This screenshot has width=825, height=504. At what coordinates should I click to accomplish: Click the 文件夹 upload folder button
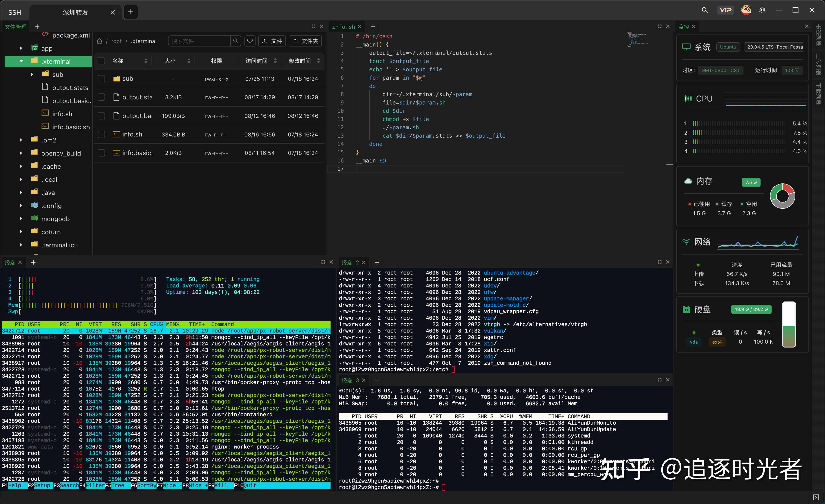pos(305,41)
